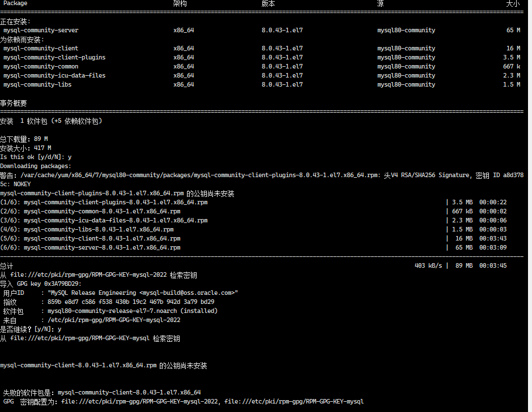Click the '大小' column header

(x=513, y=3)
